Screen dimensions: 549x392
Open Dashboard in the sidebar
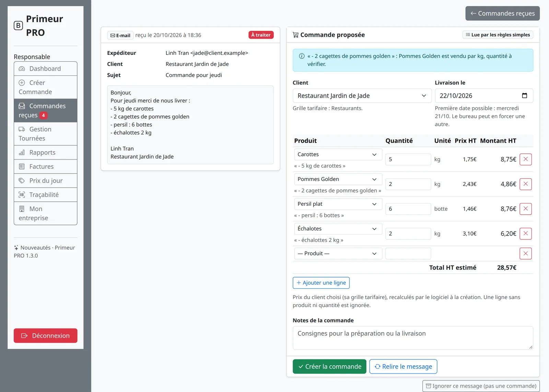[x=46, y=69]
